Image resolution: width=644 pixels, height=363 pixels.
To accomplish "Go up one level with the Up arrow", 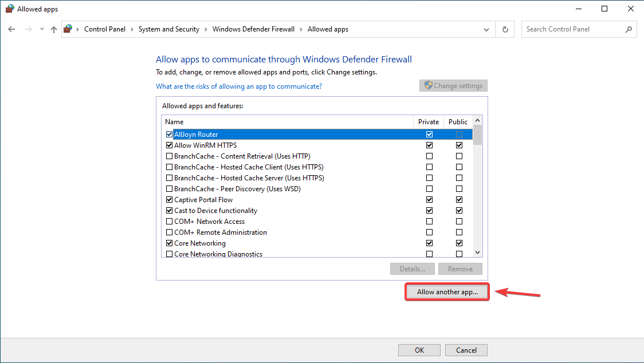I will pyautogui.click(x=54, y=29).
